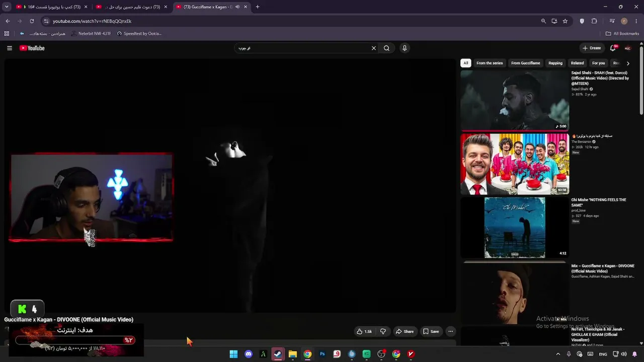The width and height of the screenshot is (644, 362).
Task: Open the apps grid in bookmarks bar
Action: pos(7,34)
